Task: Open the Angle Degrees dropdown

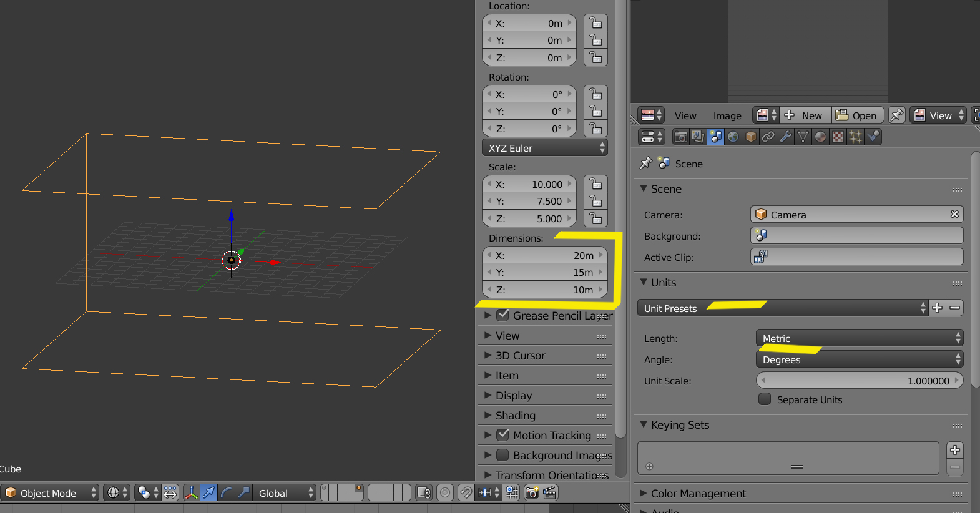Action: [860, 359]
